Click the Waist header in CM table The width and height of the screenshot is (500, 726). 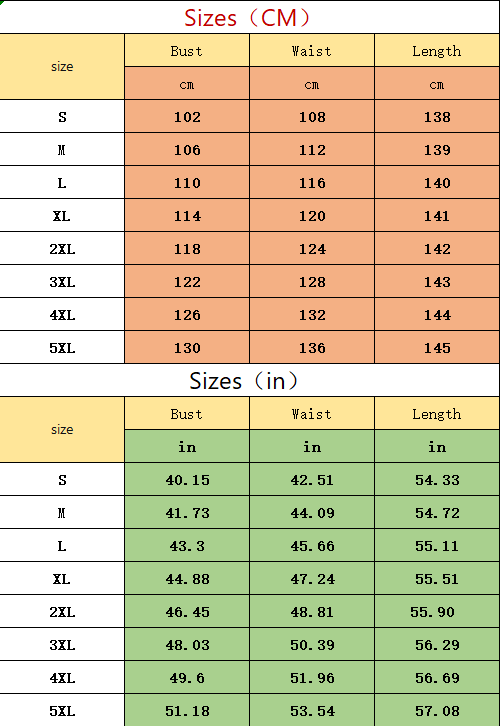pyautogui.click(x=312, y=50)
